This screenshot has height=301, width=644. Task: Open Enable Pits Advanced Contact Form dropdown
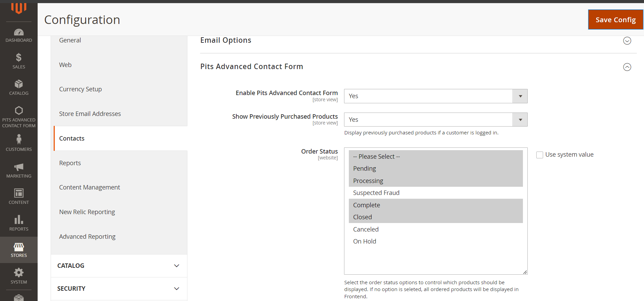tap(435, 96)
